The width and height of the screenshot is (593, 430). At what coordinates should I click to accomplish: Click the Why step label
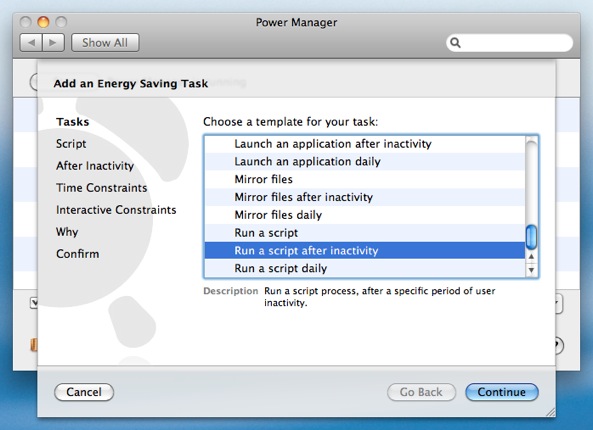pyautogui.click(x=67, y=231)
